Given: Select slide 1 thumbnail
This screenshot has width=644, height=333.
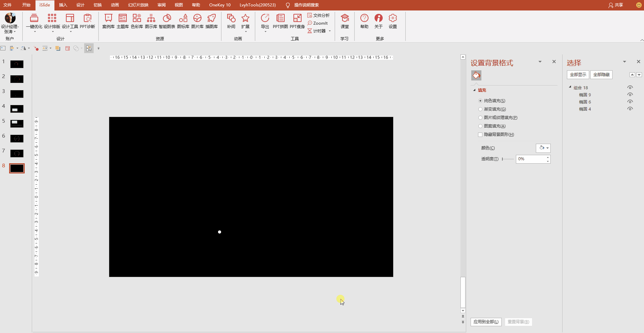Looking at the screenshot, I should (17, 64).
